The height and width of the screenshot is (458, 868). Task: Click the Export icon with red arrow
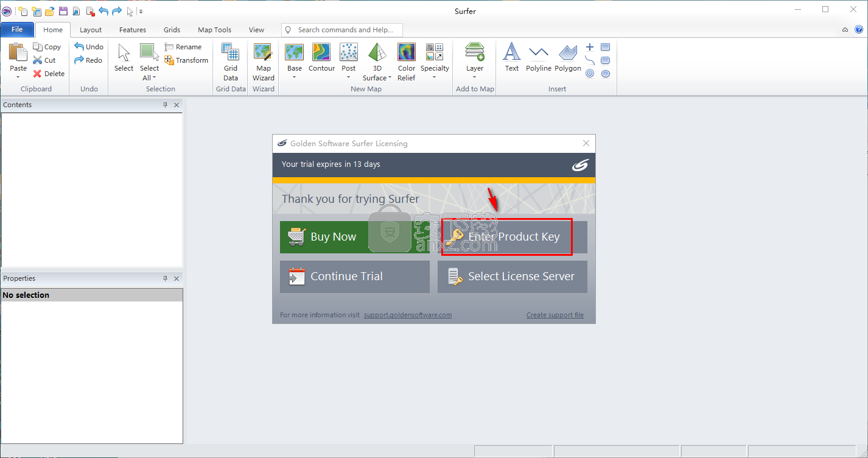click(90, 11)
